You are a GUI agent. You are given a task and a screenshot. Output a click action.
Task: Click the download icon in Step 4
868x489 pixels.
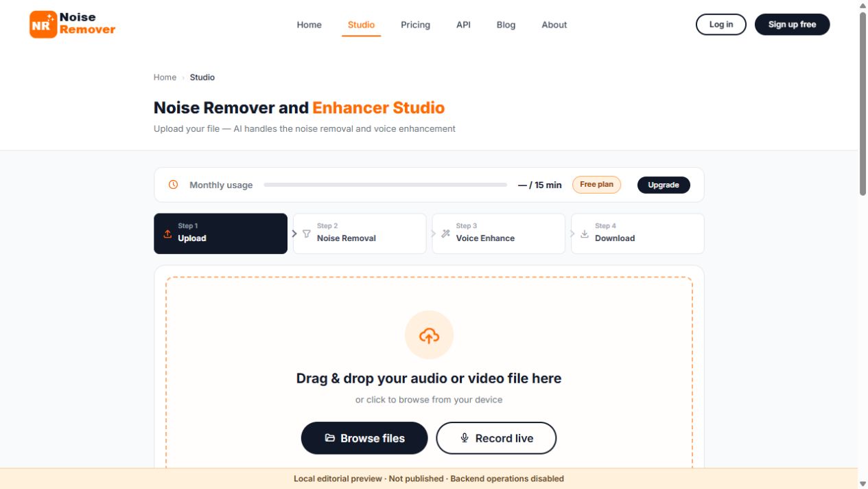click(585, 234)
